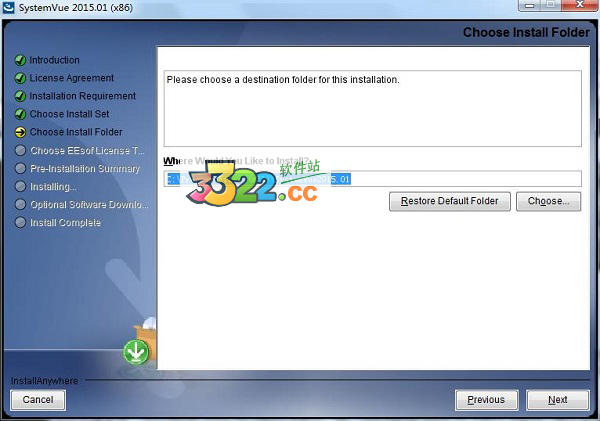Select the Choose EEsof License step
This screenshot has width=600, height=421.
tap(87, 150)
